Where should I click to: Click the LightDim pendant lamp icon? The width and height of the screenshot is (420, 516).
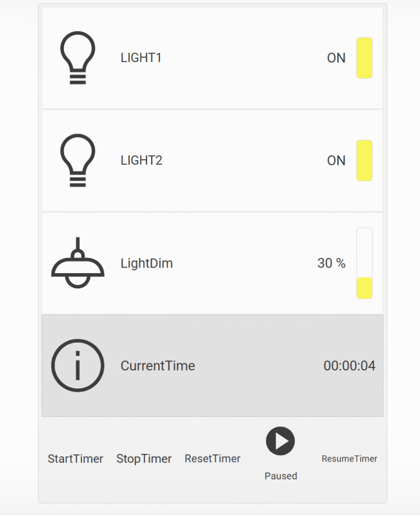click(x=78, y=263)
